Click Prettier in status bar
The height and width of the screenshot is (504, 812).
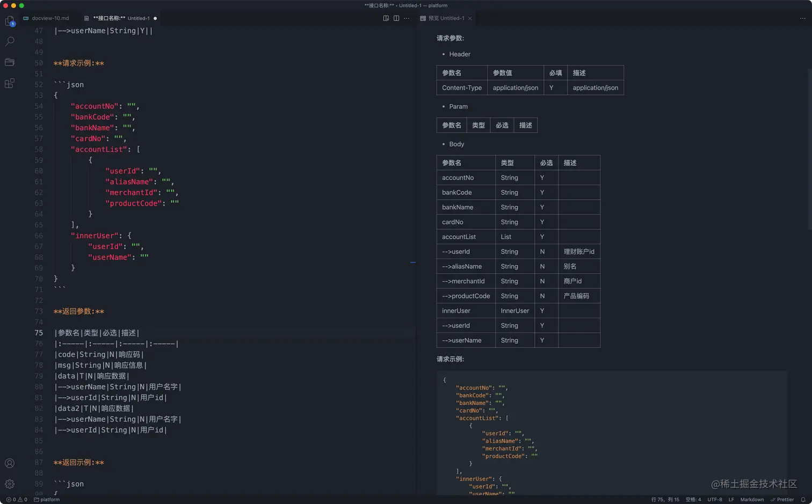tap(782, 500)
